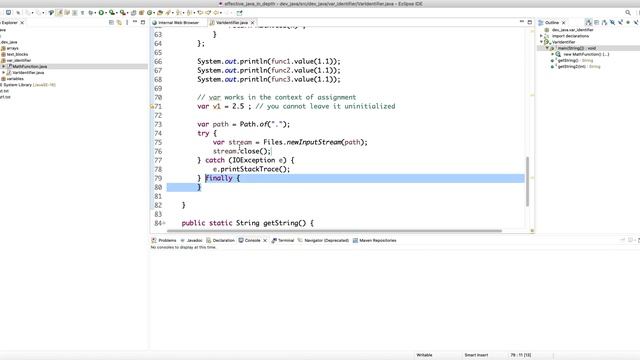The height and width of the screenshot is (360, 640).
Task: Open the Run dropdown arrow beside the green Run icon
Action: click(x=105, y=13)
